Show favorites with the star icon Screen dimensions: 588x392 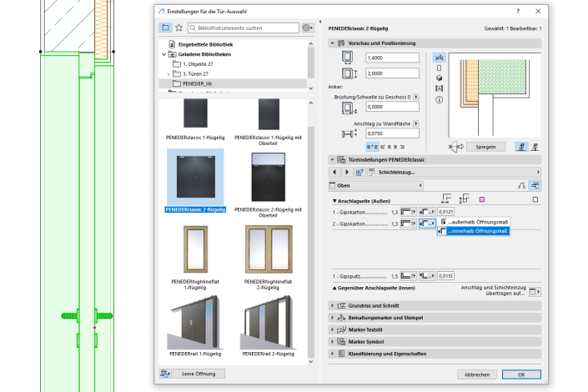coord(179,28)
